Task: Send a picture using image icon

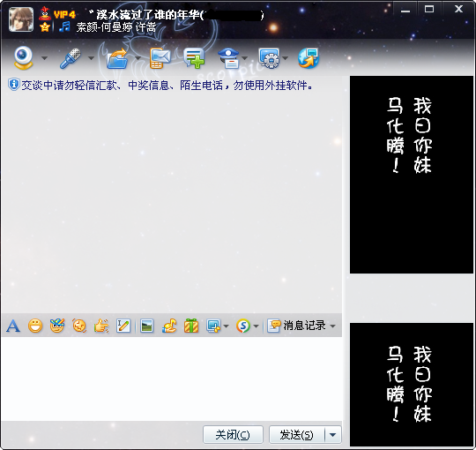Action: click(146, 326)
